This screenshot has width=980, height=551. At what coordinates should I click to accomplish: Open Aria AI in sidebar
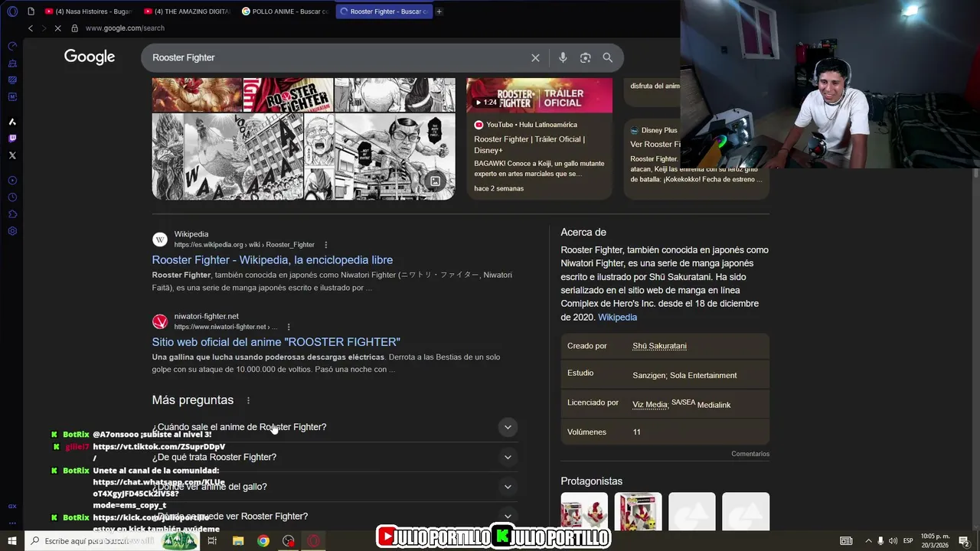[12, 122]
